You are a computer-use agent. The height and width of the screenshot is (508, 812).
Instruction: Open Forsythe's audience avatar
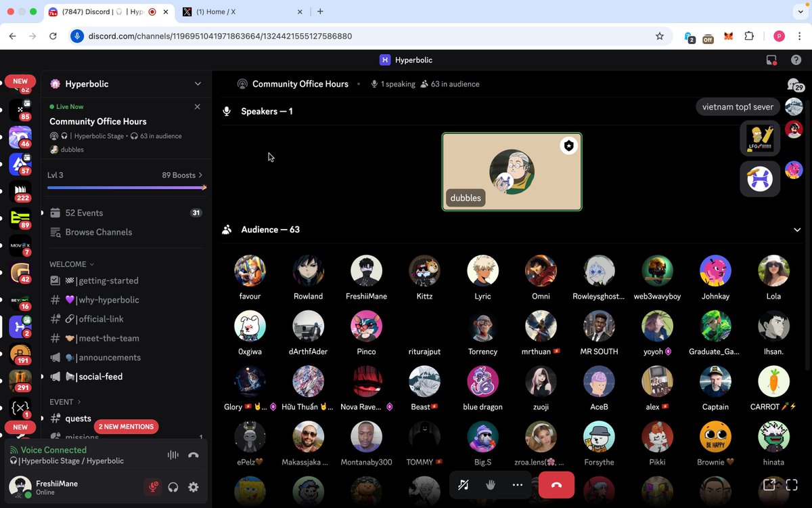(x=599, y=438)
